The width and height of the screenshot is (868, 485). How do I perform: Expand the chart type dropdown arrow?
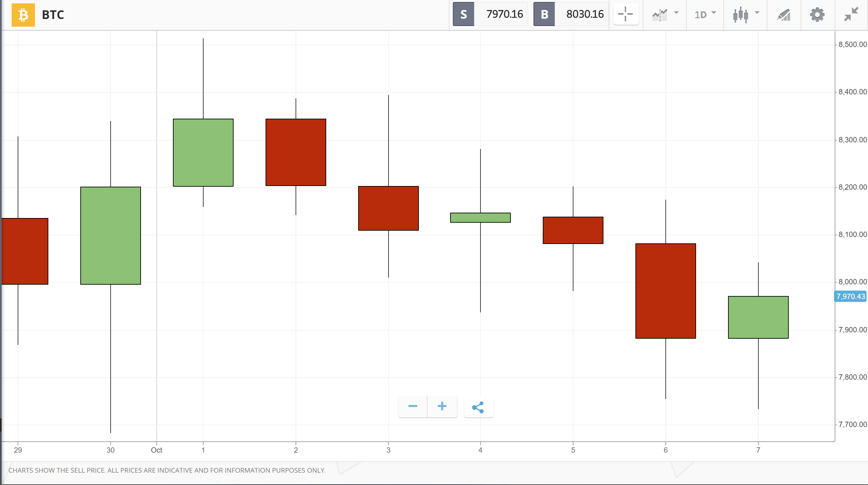coord(757,12)
